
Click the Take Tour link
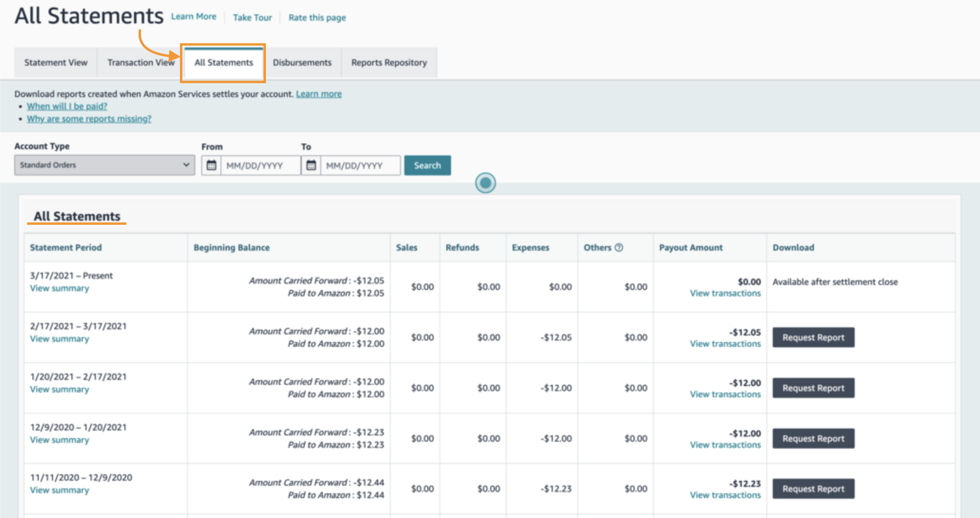252,18
